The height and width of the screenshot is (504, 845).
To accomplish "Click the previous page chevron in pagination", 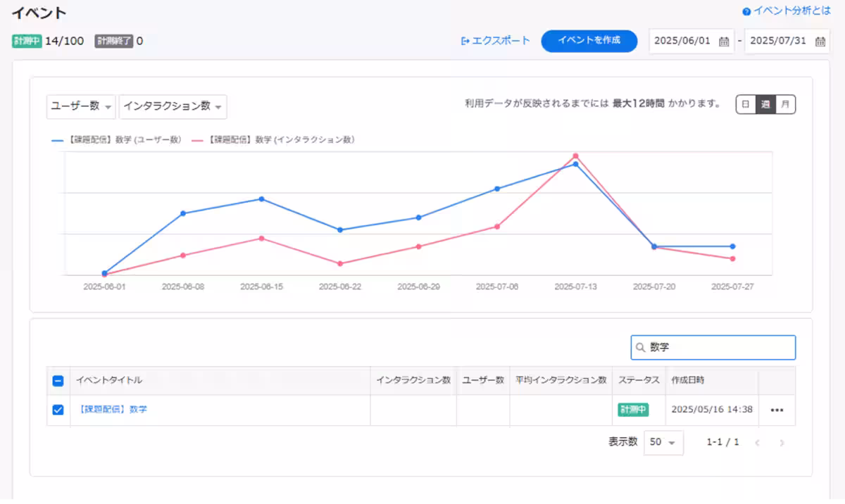I will pyautogui.click(x=758, y=443).
